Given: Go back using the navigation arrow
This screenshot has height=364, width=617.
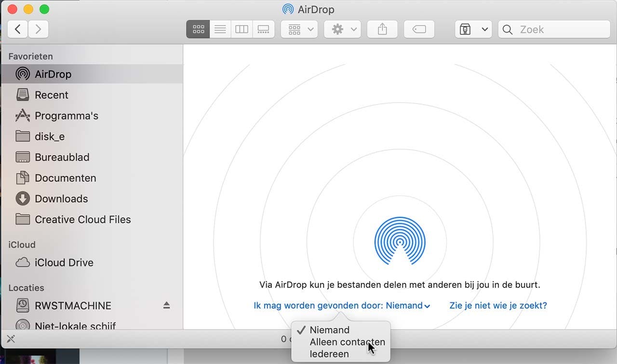Looking at the screenshot, I should click(x=17, y=29).
